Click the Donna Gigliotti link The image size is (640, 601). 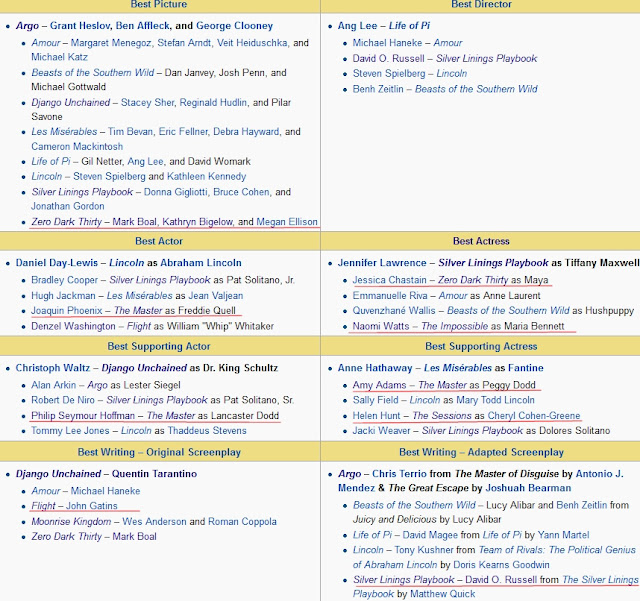(176, 192)
